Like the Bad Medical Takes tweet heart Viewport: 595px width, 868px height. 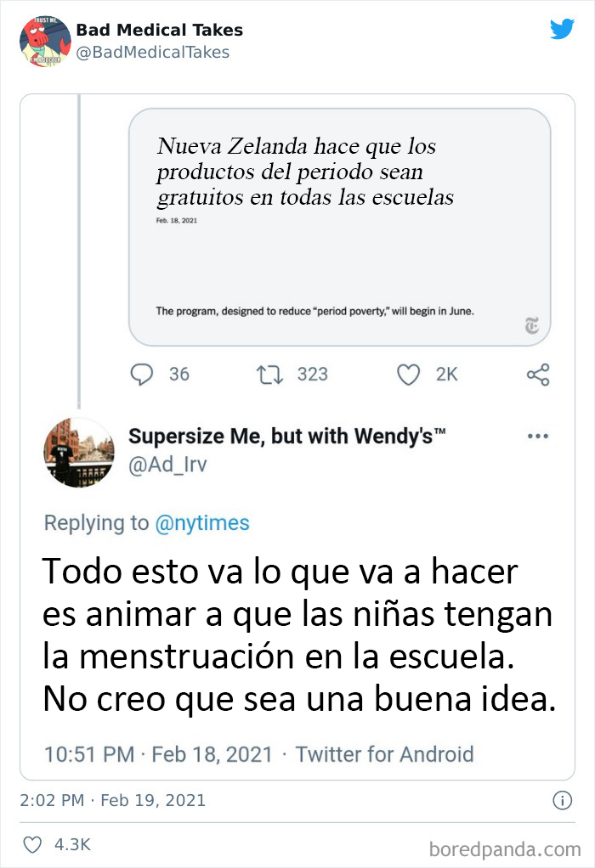32,845
